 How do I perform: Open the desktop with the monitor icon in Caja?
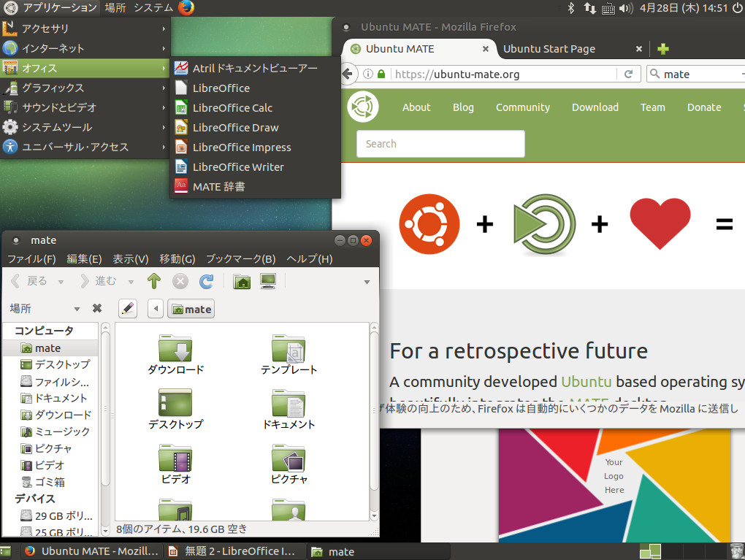[268, 281]
